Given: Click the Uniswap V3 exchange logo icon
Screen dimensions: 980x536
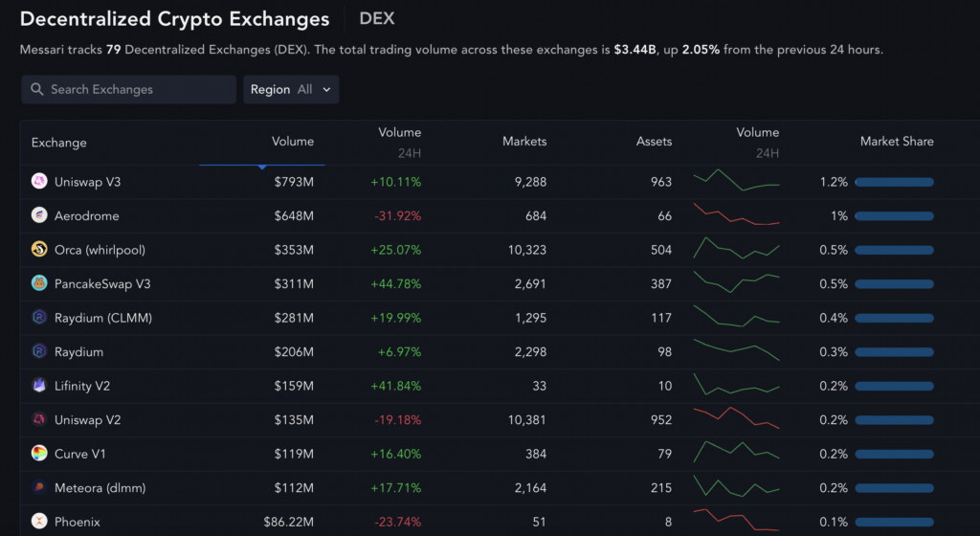Looking at the screenshot, I should 38,181.
